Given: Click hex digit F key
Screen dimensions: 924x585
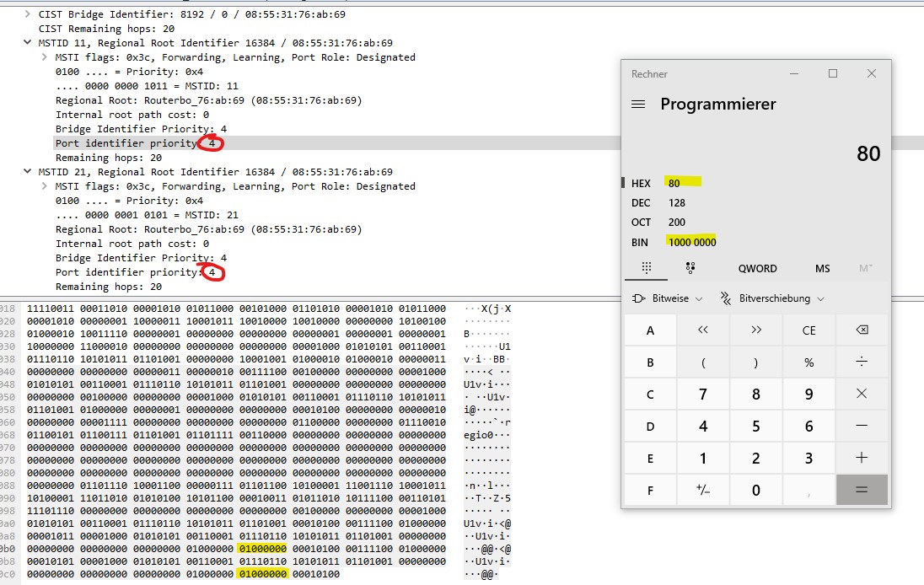Looking at the screenshot, I should coord(650,490).
